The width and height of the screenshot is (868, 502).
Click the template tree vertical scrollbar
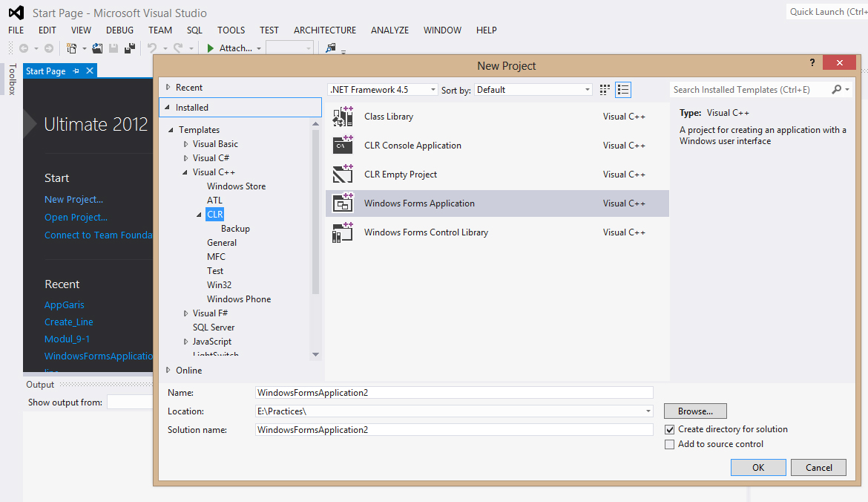tap(315, 211)
